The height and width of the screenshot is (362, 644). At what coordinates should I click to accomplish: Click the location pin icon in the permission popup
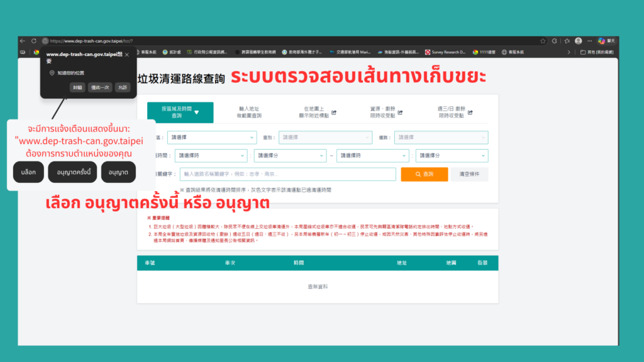[x=52, y=73]
